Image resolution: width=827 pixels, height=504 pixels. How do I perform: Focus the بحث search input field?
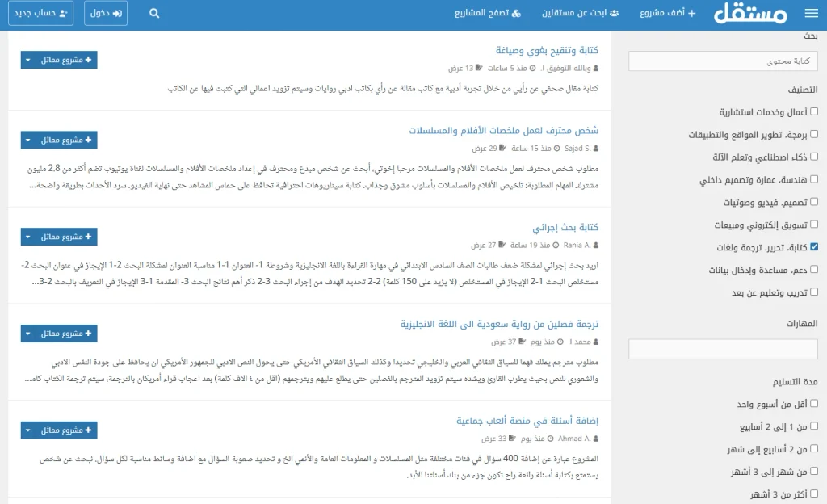(x=723, y=61)
